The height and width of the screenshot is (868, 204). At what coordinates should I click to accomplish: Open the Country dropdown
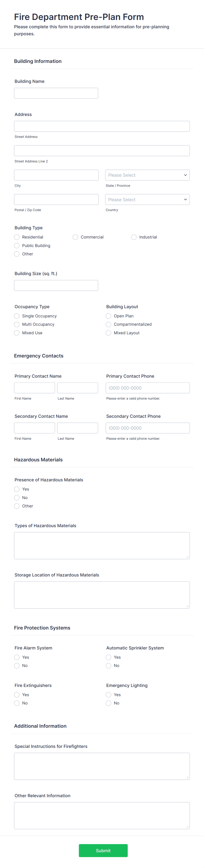147,199
